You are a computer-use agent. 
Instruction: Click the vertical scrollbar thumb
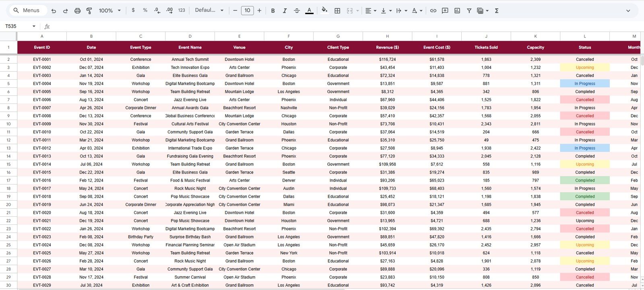point(642,60)
